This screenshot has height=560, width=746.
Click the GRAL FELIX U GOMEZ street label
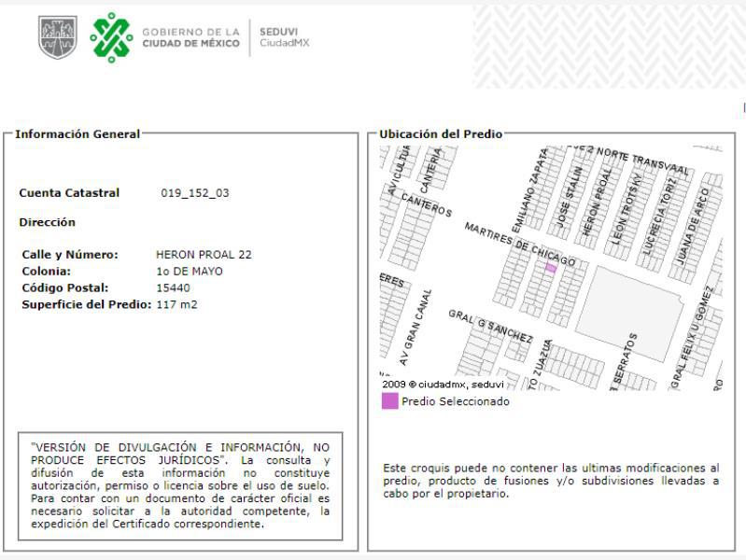tap(692, 337)
